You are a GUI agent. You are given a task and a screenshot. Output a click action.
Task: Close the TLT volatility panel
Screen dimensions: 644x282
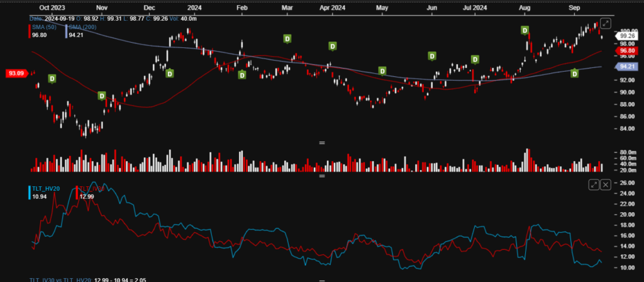(606, 184)
